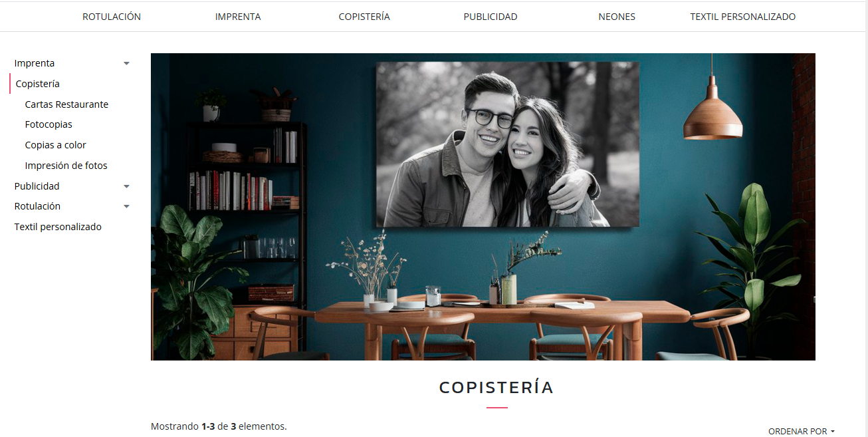Select Textil personalizado in the sidebar
The width and height of the screenshot is (868, 437).
58,227
